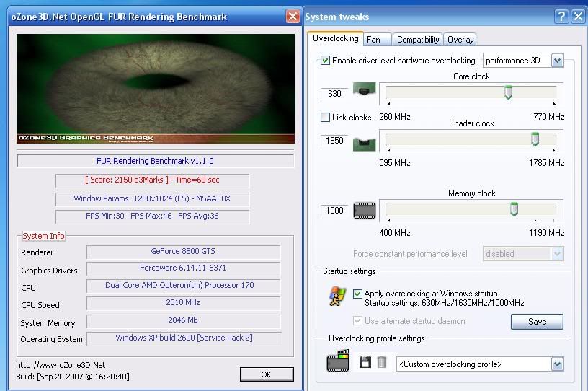Viewport: 588px width, 391px height.
Task: Expand the Custom overclocking profile dropdown
Action: [x=557, y=364]
